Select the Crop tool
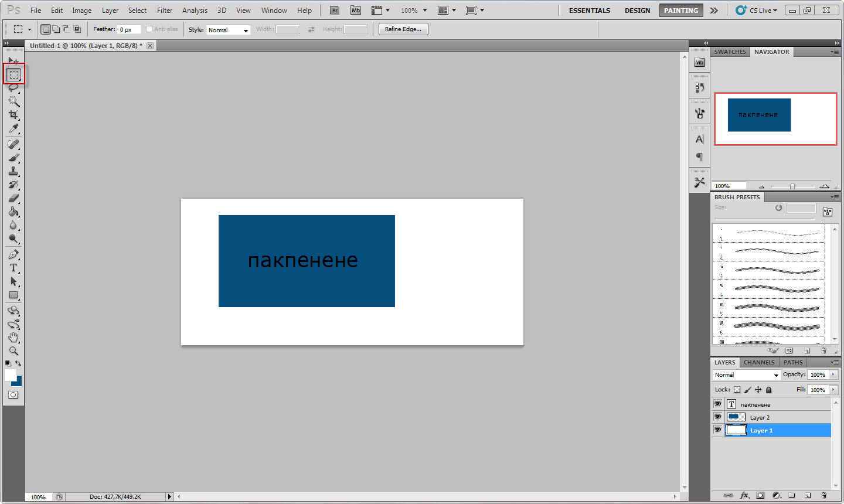Viewport: 844px width, 504px height. [x=13, y=115]
